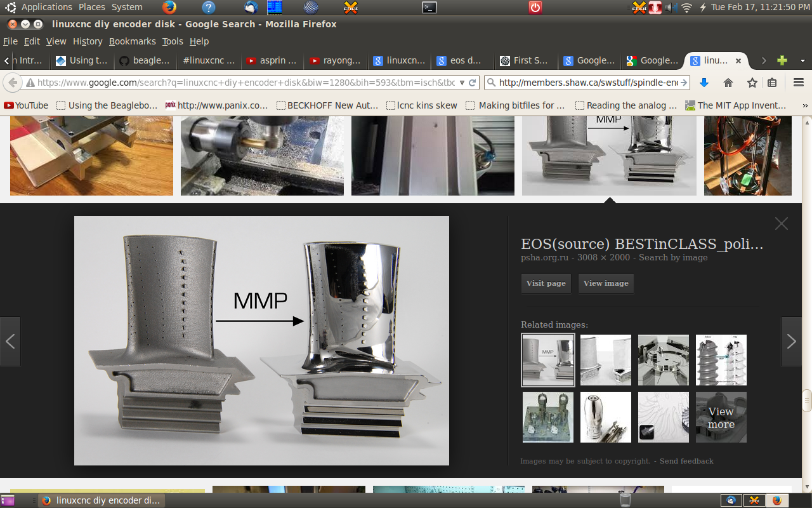Close the image preview panel with the X
This screenshot has width=812, height=508.
pos(782,224)
